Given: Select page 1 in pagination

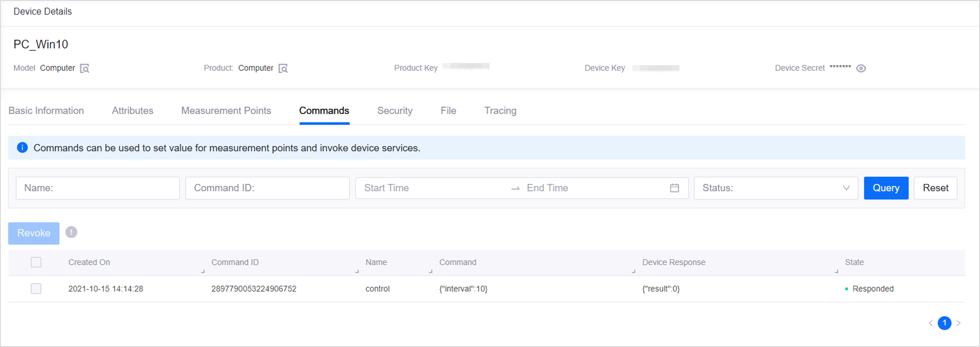Looking at the screenshot, I should (944, 323).
